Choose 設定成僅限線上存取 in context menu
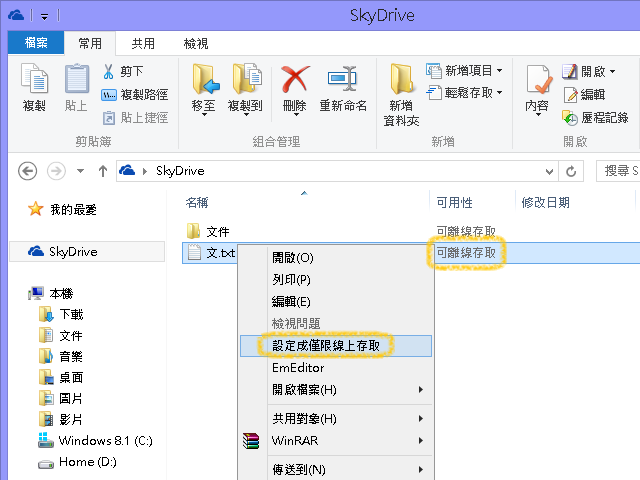Screen dimensions: 640x480 pyautogui.click(x=336, y=346)
